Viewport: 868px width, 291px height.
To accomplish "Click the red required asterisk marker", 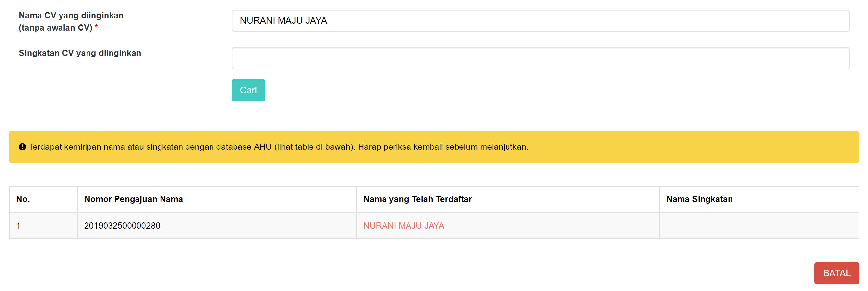I will [96, 27].
